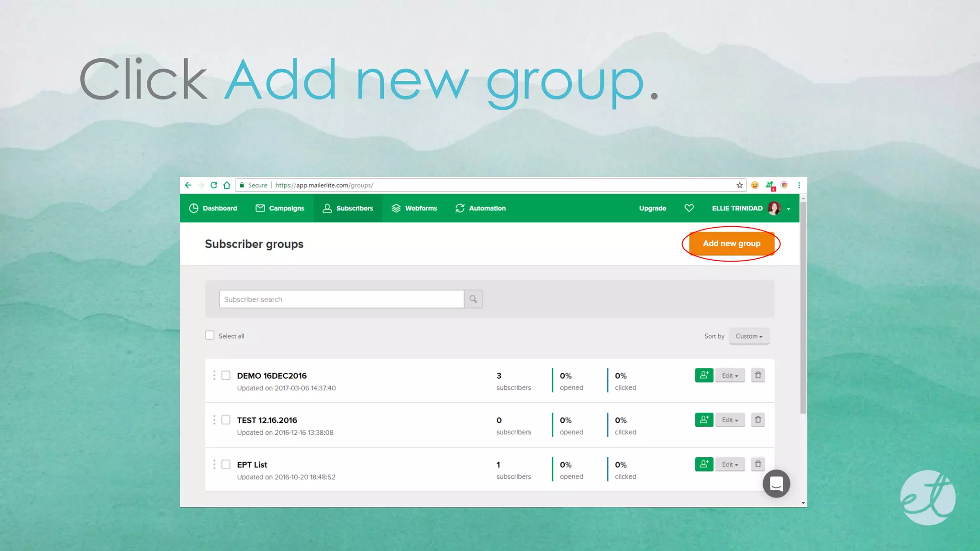Bookmark page with star icon

[740, 185]
